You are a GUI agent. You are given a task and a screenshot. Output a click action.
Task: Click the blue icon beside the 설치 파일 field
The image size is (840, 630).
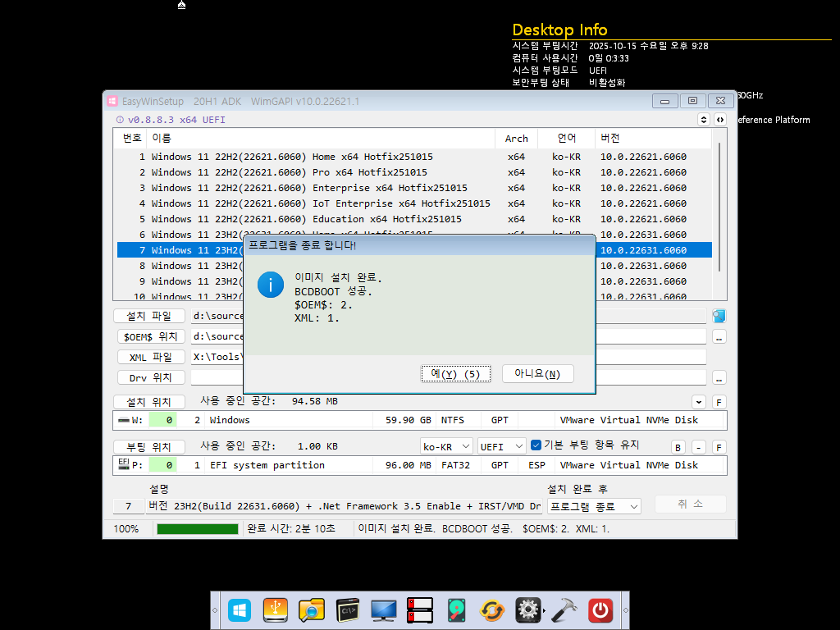719,316
